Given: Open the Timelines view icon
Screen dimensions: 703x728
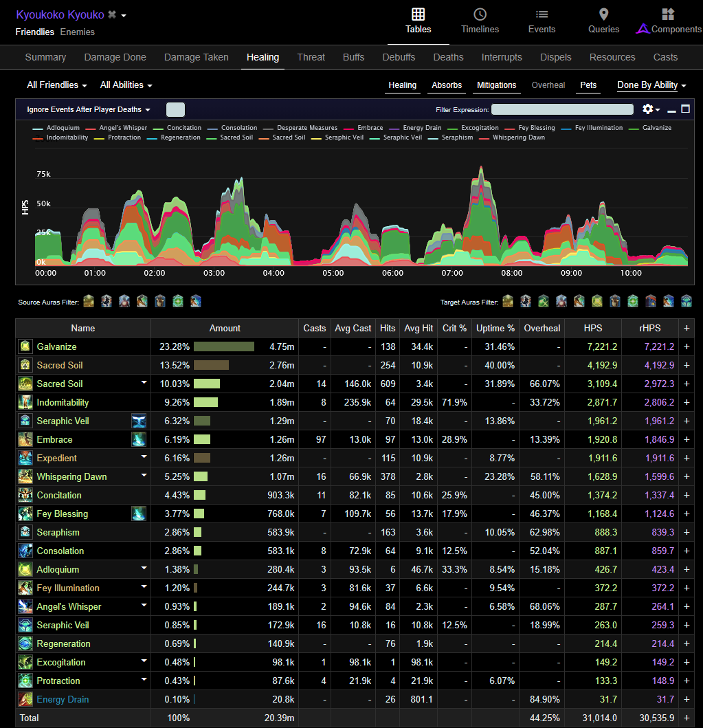Looking at the screenshot, I should click(x=480, y=14).
